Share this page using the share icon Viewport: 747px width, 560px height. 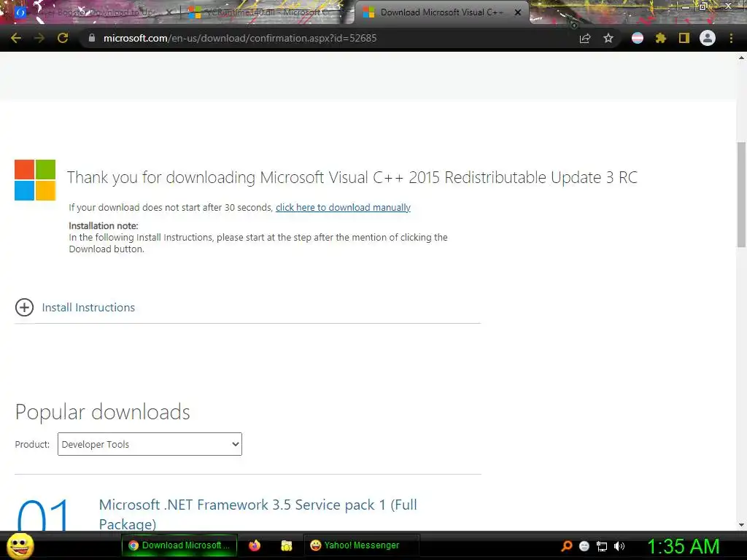tap(585, 38)
